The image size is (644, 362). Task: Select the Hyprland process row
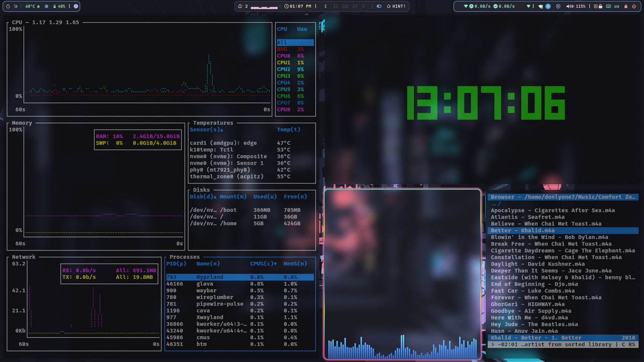240,277
